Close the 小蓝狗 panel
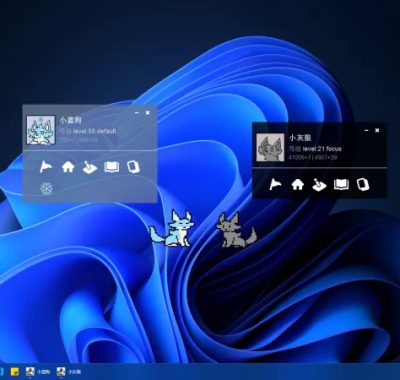The width and height of the screenshot is (400, 380). [x=148, y=113]
